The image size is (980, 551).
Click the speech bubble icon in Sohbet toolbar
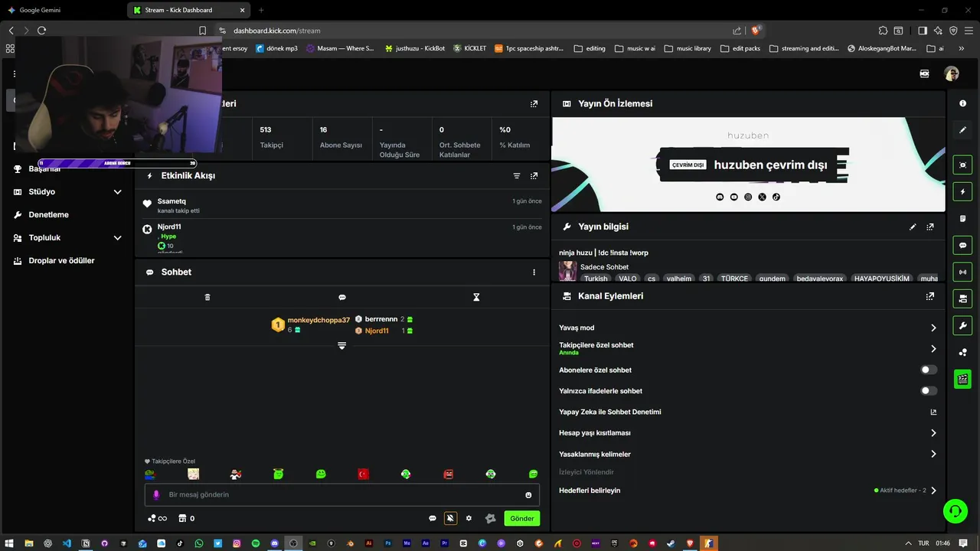pos(342,297)
